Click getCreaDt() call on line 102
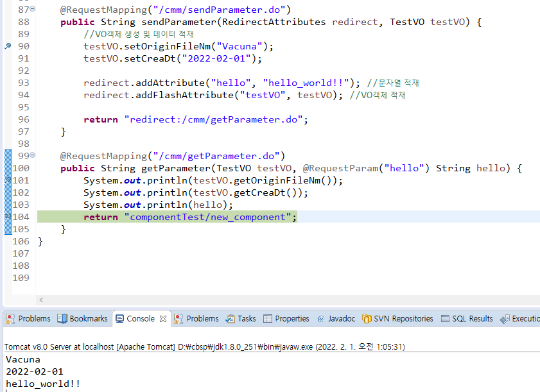 point(265,192)
